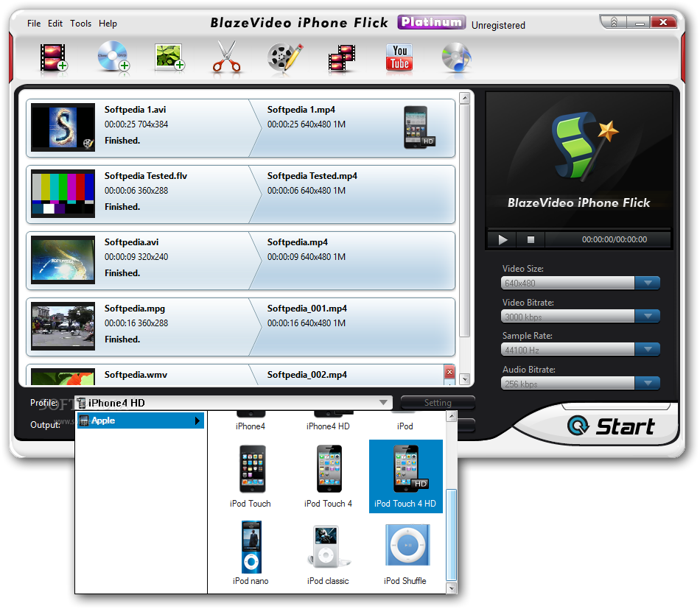Open the File menu

[x=34, y=24]
